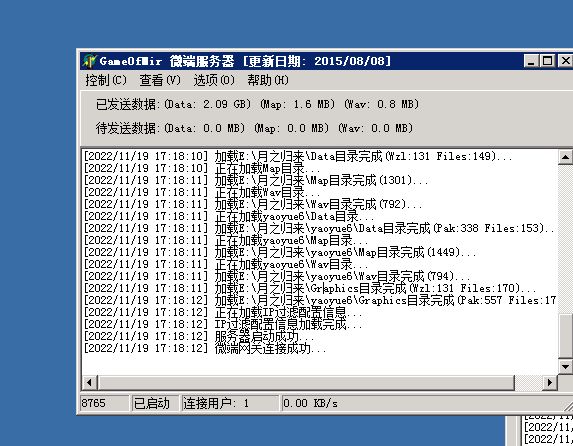Viewport: 573px width, 446px height.
Task: Click the horizontal scroll right arrow
Action: (550, 383)
